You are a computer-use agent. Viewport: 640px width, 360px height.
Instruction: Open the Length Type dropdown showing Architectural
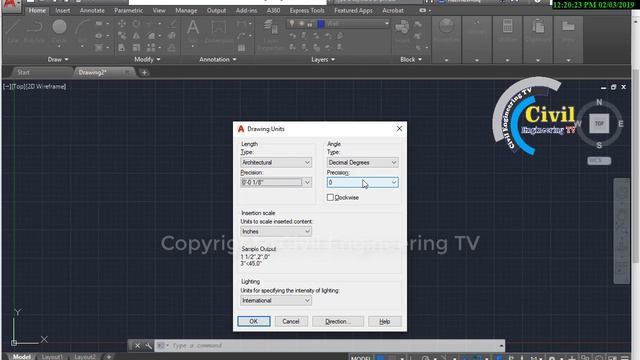(x=276, y=162)
